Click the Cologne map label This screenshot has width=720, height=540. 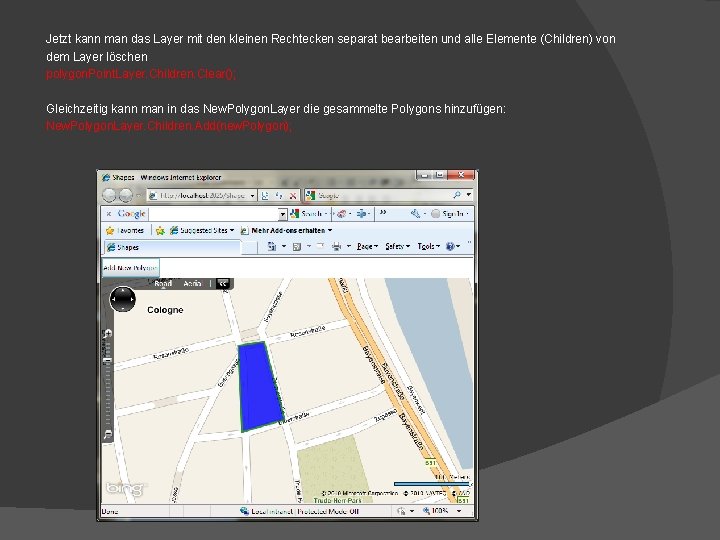[x=165, y=310]
